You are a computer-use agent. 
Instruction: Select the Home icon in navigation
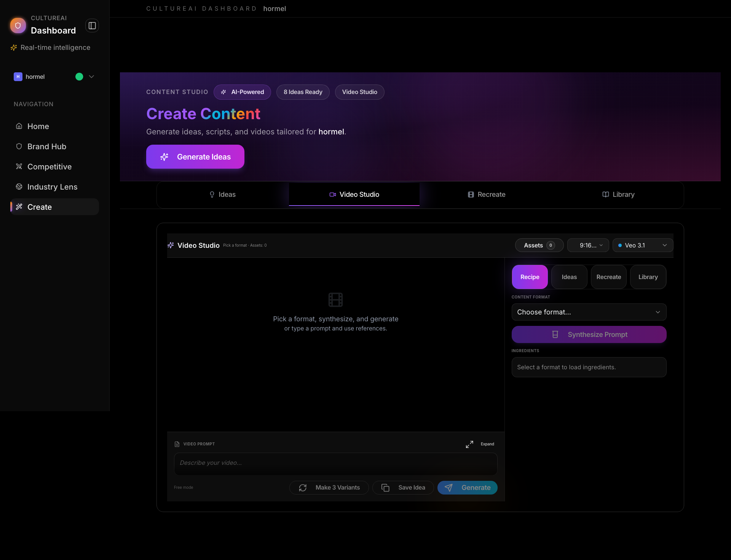19,126
